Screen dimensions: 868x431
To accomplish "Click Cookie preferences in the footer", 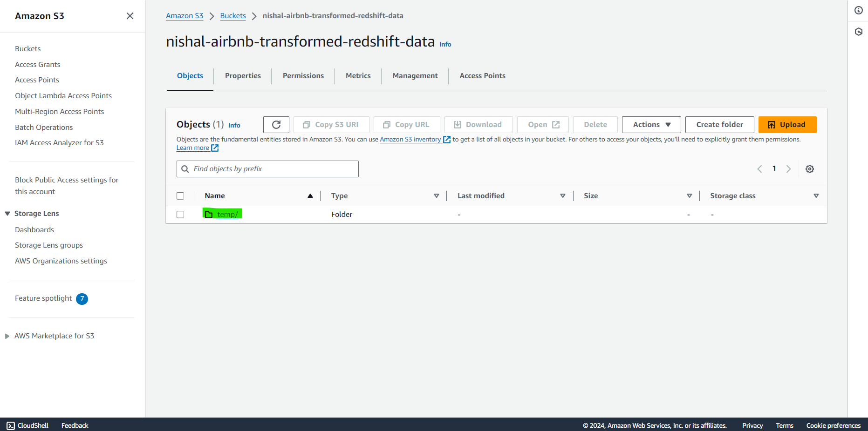I will (834, 425).
